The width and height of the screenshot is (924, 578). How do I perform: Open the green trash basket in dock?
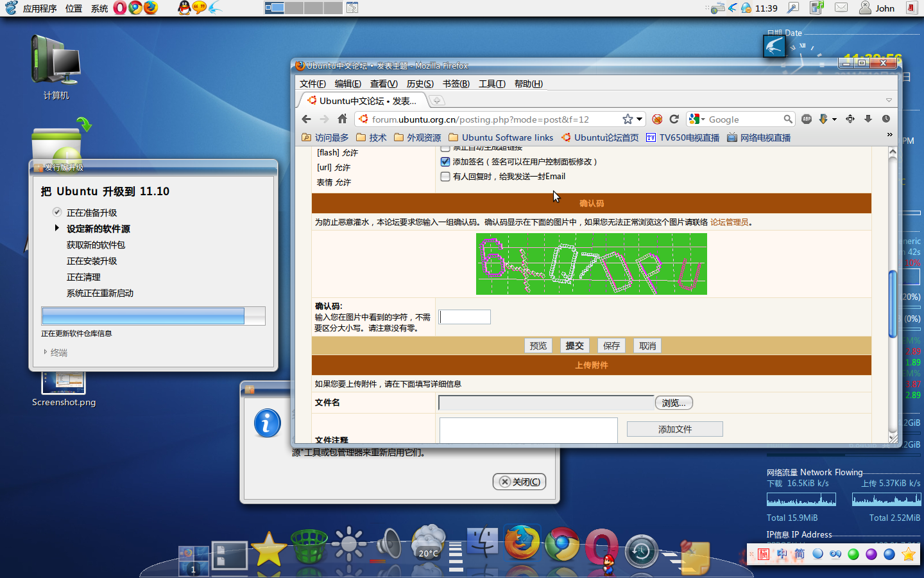[309, 547]
